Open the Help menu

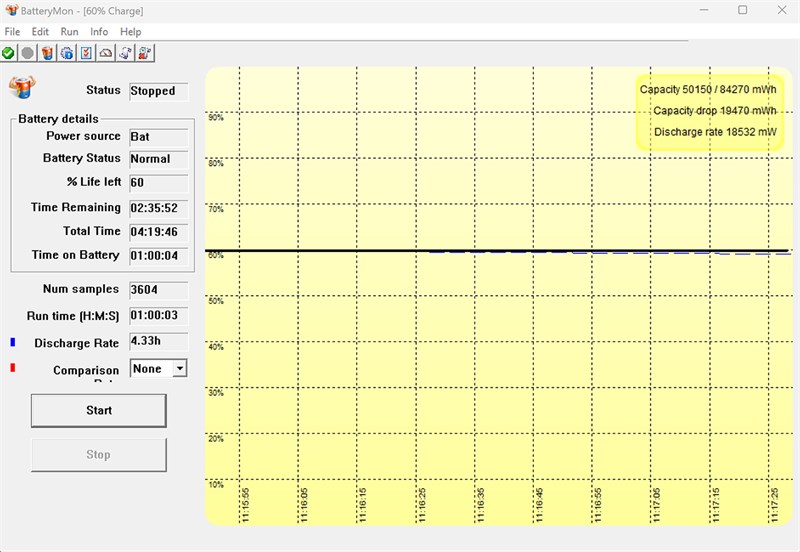[x=131, y=32]
